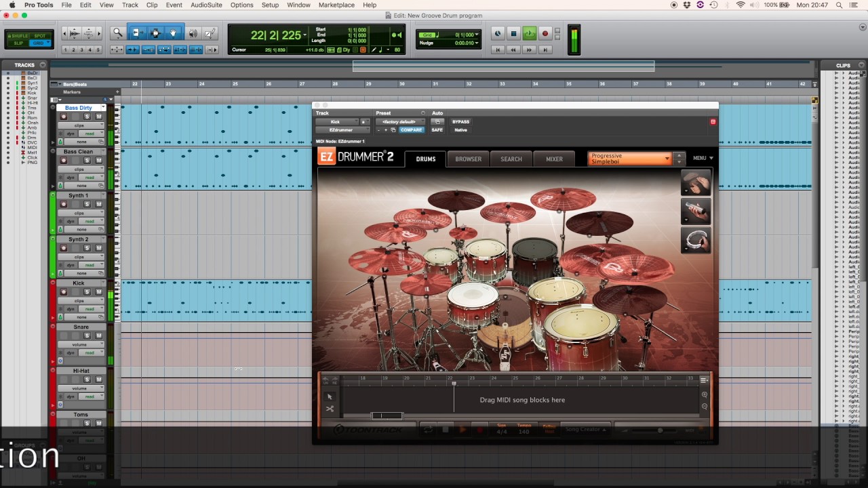Toggle plug-in BYPASS button

(460, 122)
